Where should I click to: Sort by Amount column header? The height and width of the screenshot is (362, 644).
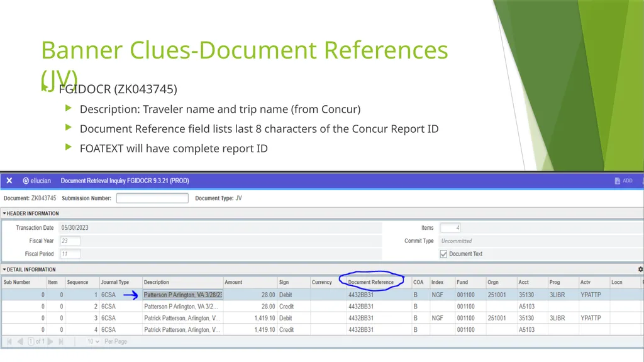(233, 282)
